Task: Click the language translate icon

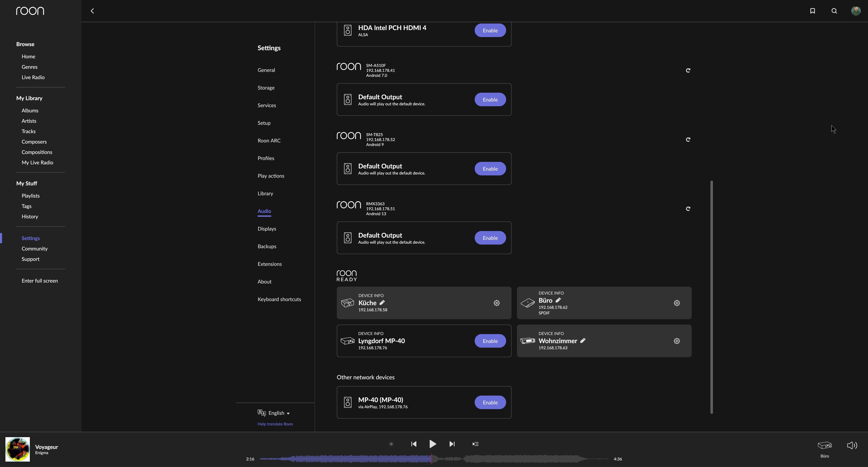Action: click(x=262, y=413)
